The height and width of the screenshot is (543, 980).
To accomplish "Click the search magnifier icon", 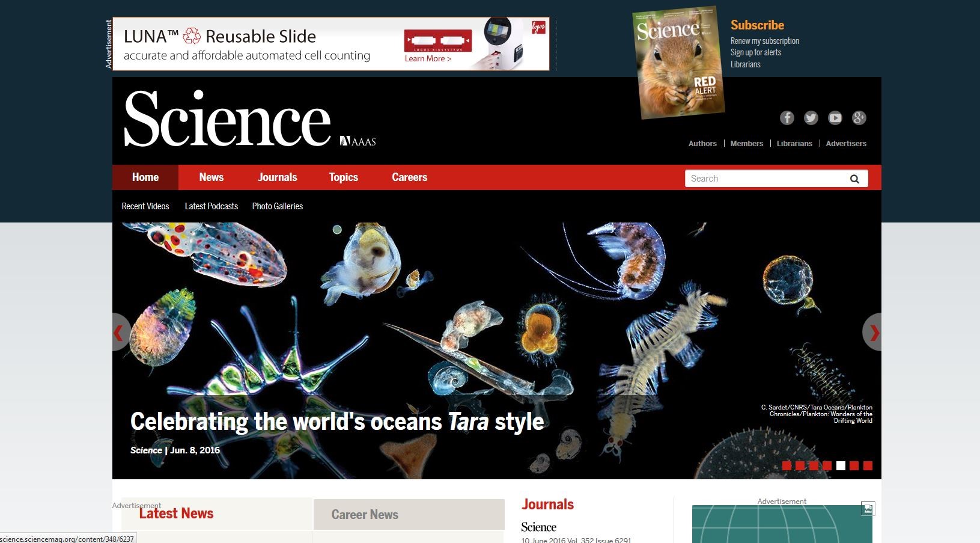I will [x=854, y=179].
